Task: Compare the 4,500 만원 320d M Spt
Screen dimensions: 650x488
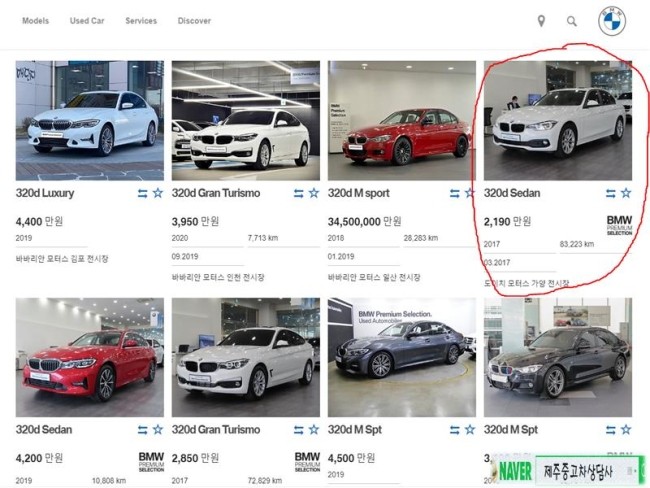Action: 455,430
